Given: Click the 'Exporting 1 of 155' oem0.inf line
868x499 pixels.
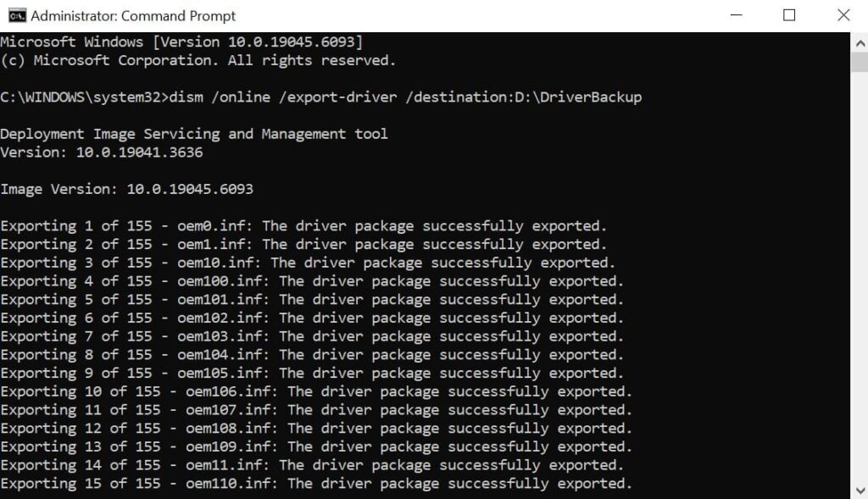Looking at the screenshot, I should pyautogui.click(x=303, y=226).
